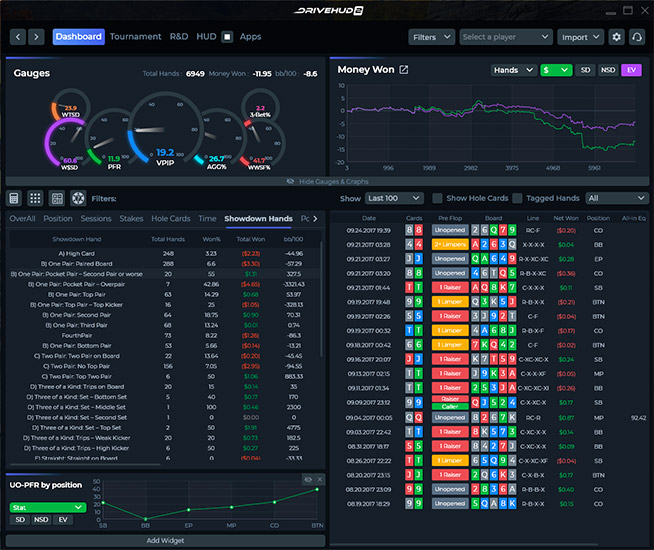Open the Hole Cards report tab
Screen dimensions: 654x550
[x=169, y=218]
